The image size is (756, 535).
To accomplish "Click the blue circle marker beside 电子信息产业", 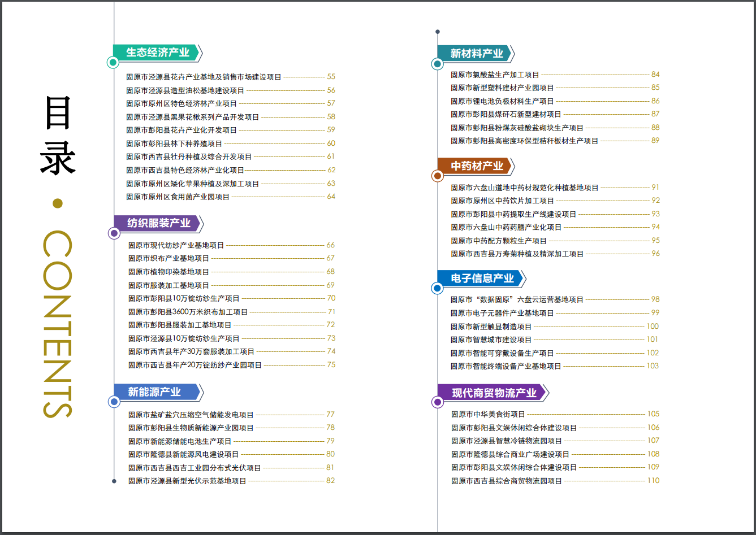I will coord(437,289).
